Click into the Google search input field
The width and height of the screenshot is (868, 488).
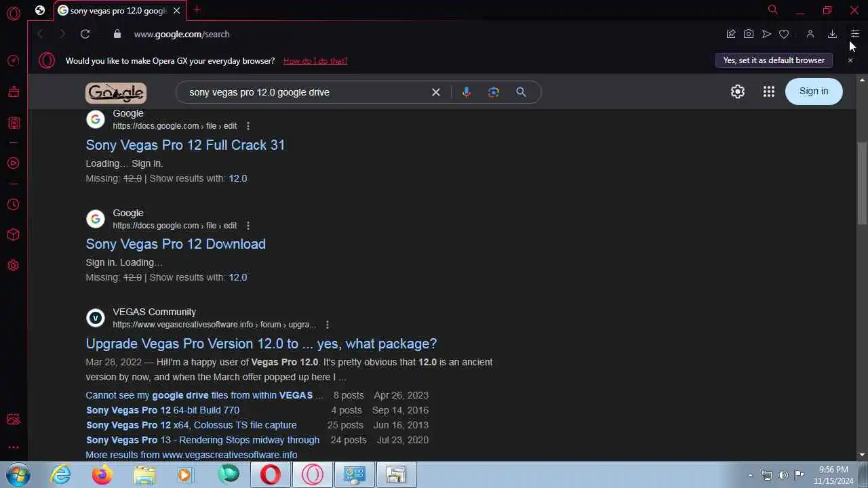coord(305,92)
